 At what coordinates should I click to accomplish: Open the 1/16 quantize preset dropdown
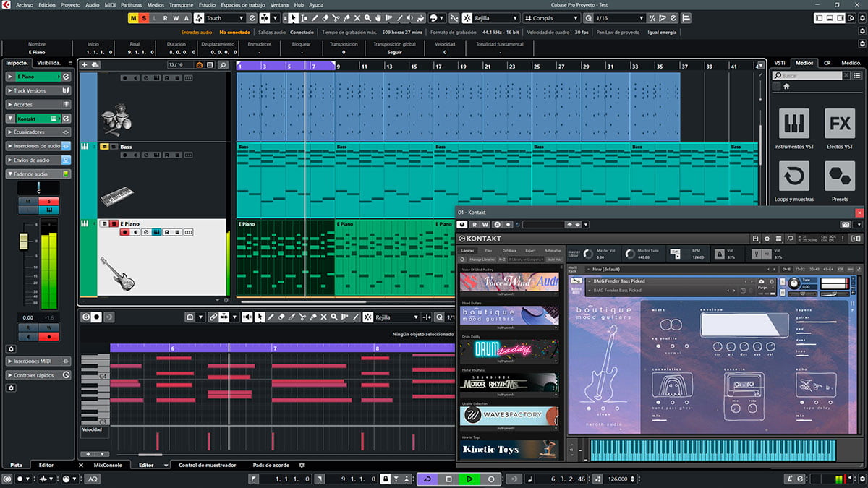point(618,17)
